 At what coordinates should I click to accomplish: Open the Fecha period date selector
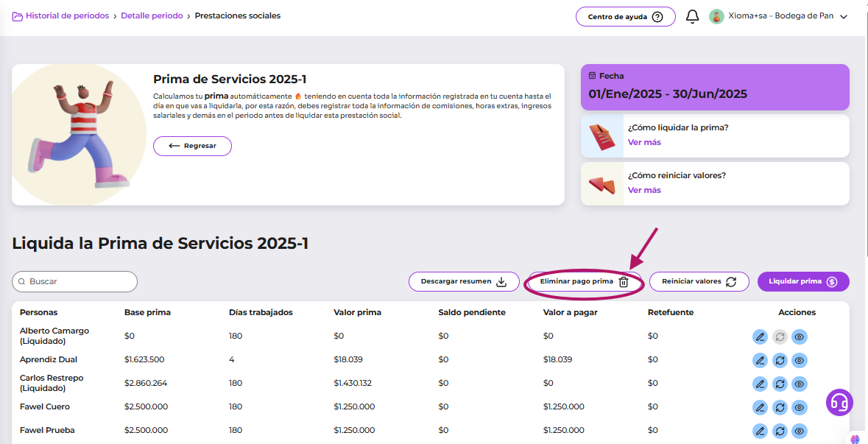(714, 87)
